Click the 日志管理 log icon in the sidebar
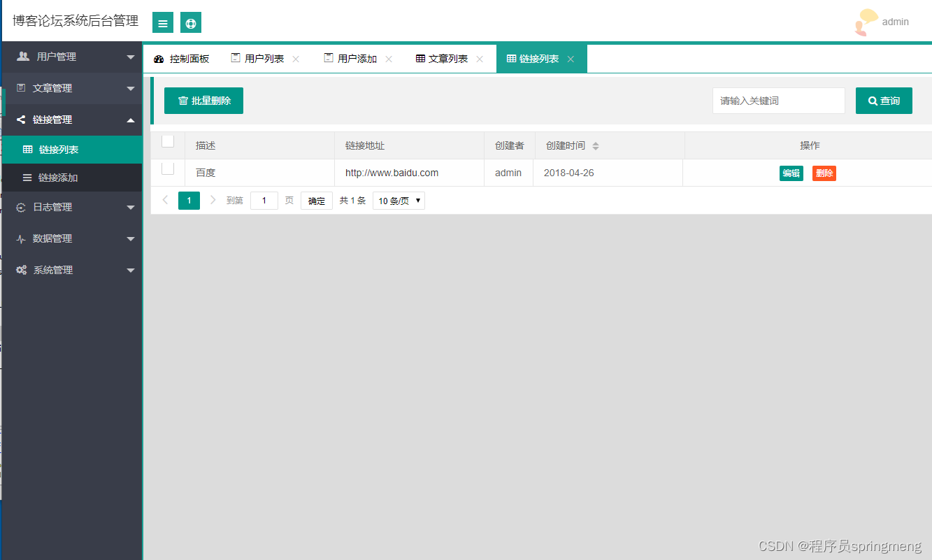Screen dimensions: 932x560 21,207
